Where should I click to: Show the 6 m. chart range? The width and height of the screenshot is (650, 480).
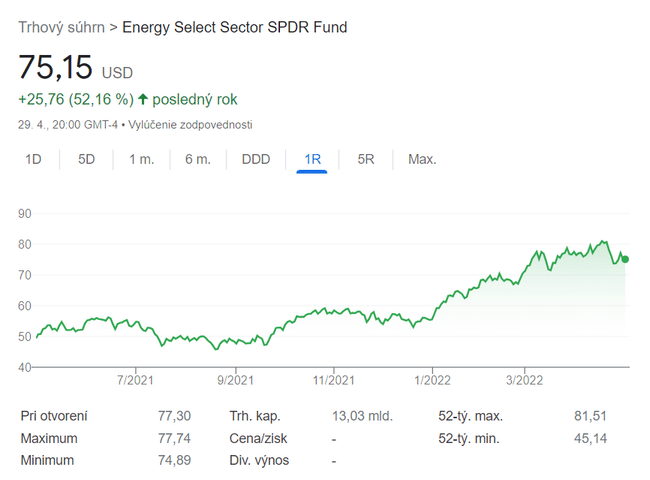click(198, 159)
